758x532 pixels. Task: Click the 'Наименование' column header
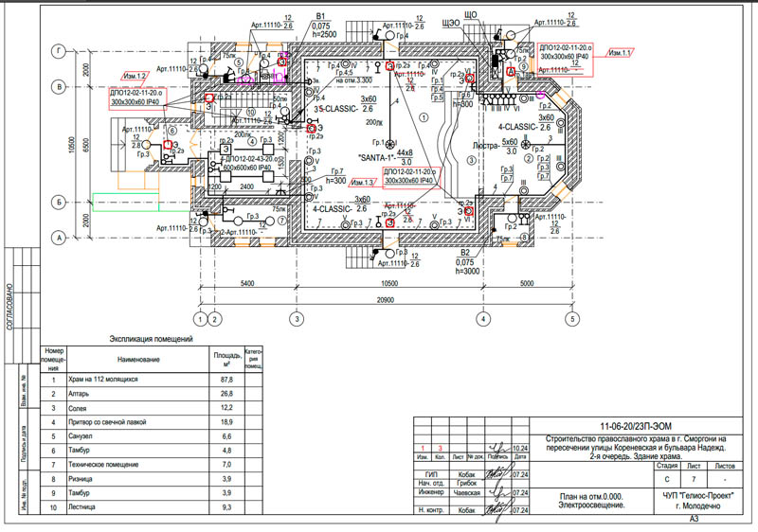click(x=138, y=360)
